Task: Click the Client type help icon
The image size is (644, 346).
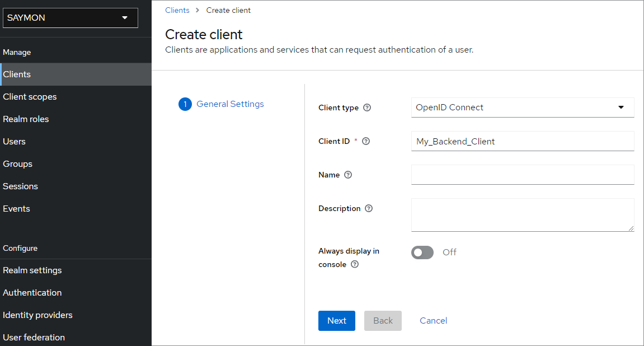Action: pyautogui.click(x=367, y=107)
